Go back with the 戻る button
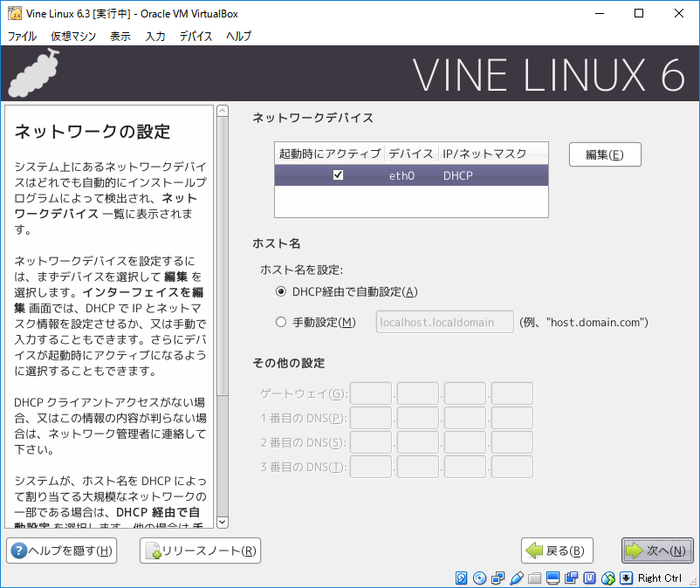Screen dimensions: 700x588 [557, 550]
